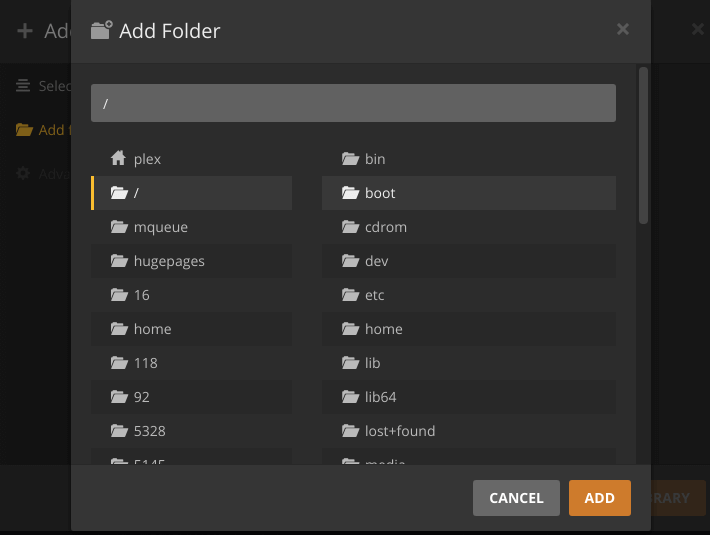Select the lib folder in right column
This screenshot has width=710, height=535.
tap(372, 363)
